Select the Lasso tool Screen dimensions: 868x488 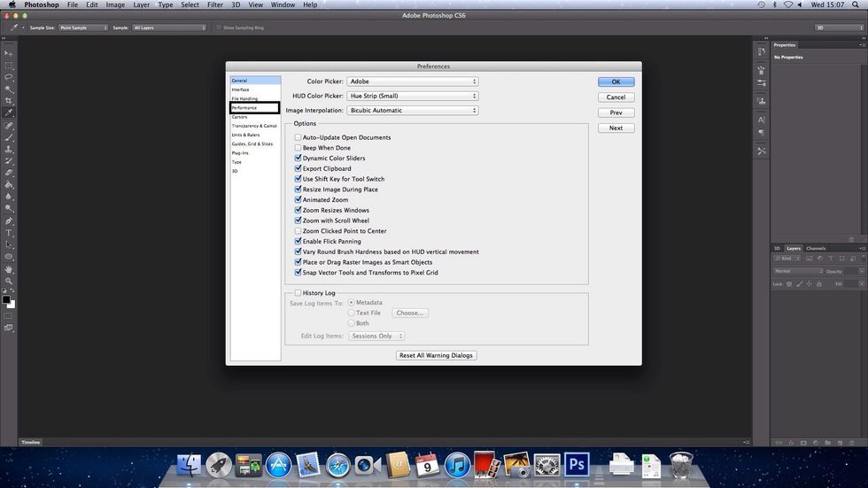click(9, 77)
